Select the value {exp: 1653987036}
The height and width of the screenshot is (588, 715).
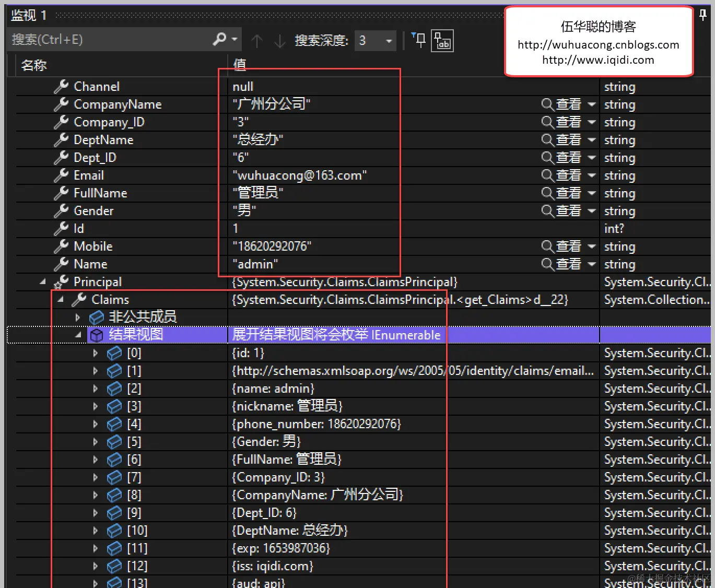pos(281,548)
